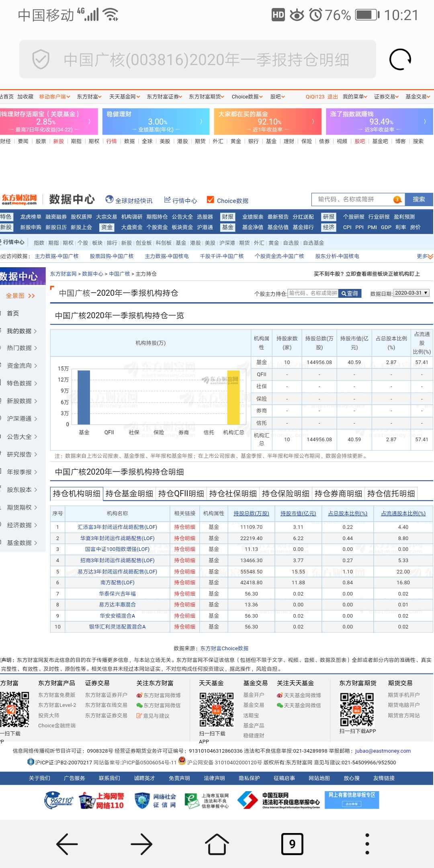Switch to 持仓基金明细 tab
This screenshot has height=868, width=434.
pos(129,493)
